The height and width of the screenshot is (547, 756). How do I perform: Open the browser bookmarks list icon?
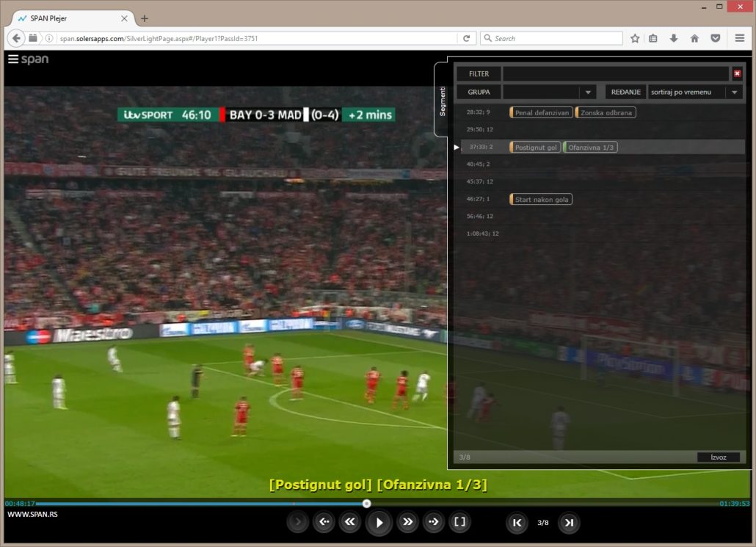tap(653, 38)
